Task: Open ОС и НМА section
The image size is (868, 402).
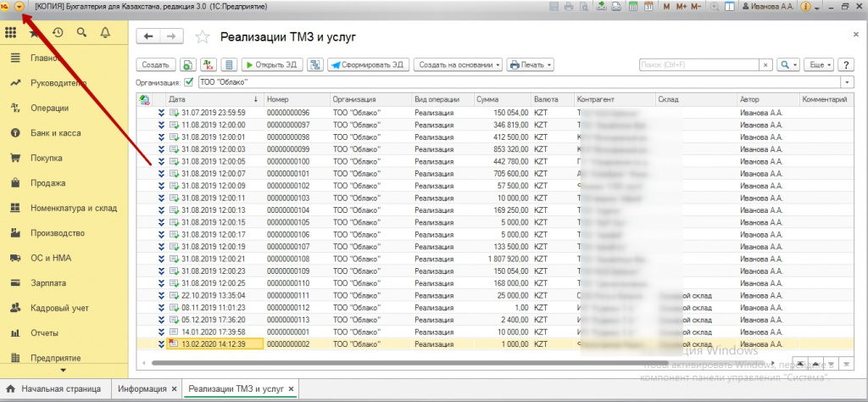Action: [x=50, y=258]
